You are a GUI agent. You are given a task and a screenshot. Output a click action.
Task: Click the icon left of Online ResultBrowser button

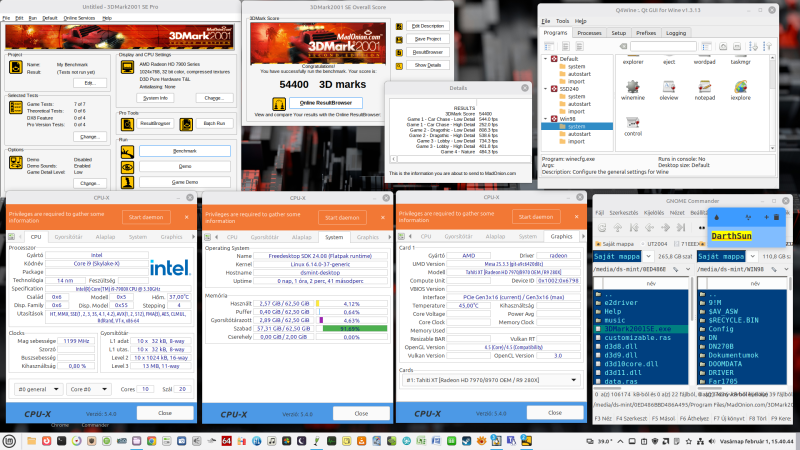(x=279, y=104)
